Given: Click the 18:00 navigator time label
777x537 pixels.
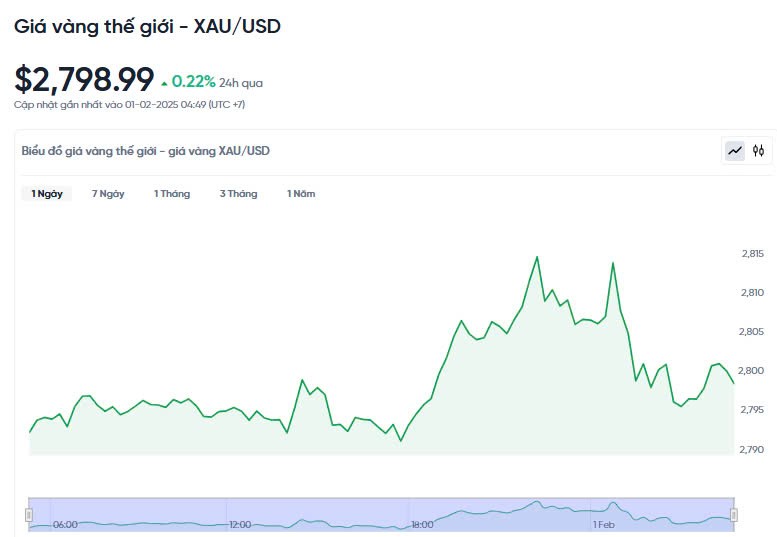Looking at the screenshot, I should point(422,524).
